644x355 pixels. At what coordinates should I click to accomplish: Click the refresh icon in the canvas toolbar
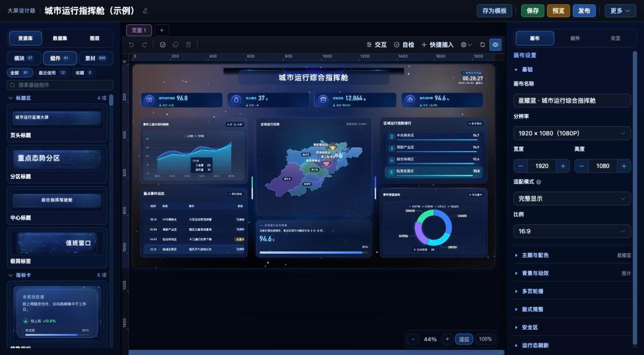pos(482,45)
